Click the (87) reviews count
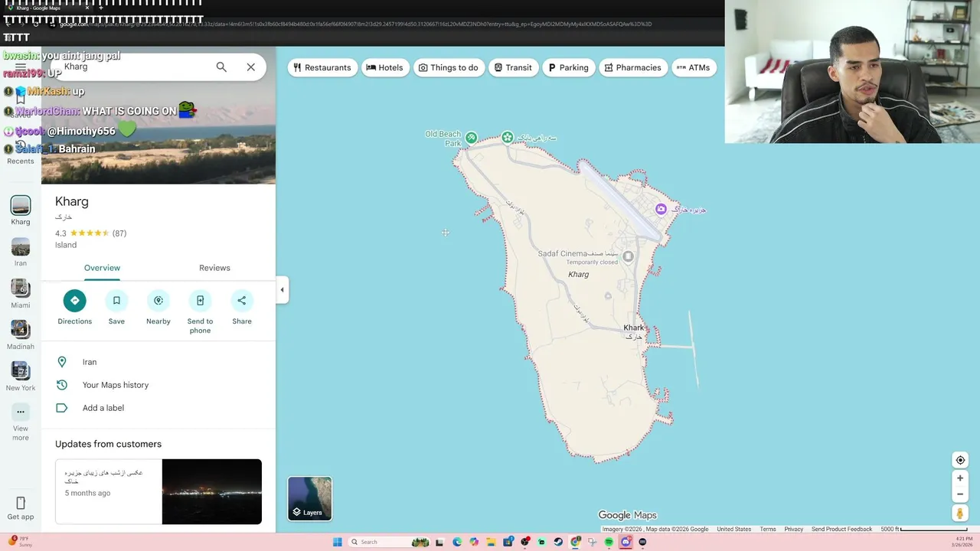Image resolution: width=980 pixels, height=551 pixels. 119,233
